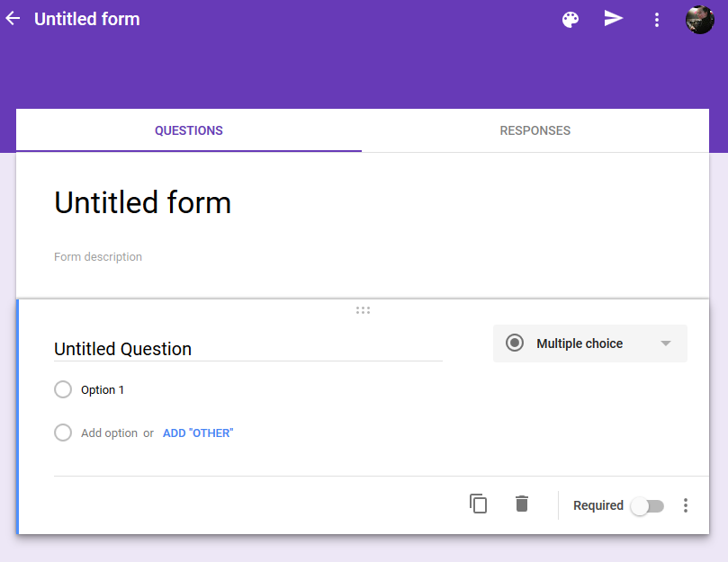Click the dropdown arrow beside Multiple choice

coord(666,343)
